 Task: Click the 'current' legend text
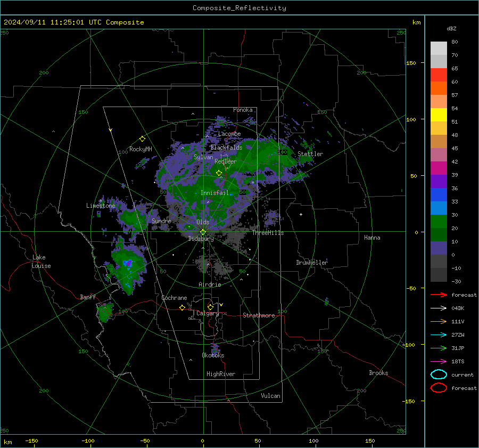(x=463, y=375)
